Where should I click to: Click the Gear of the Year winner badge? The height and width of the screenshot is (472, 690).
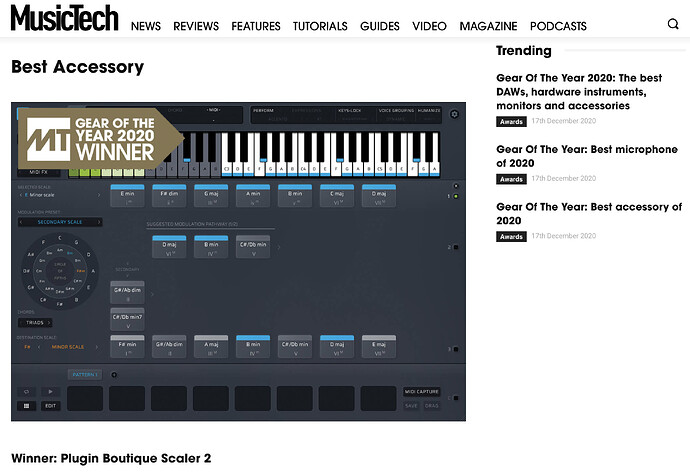100,139
